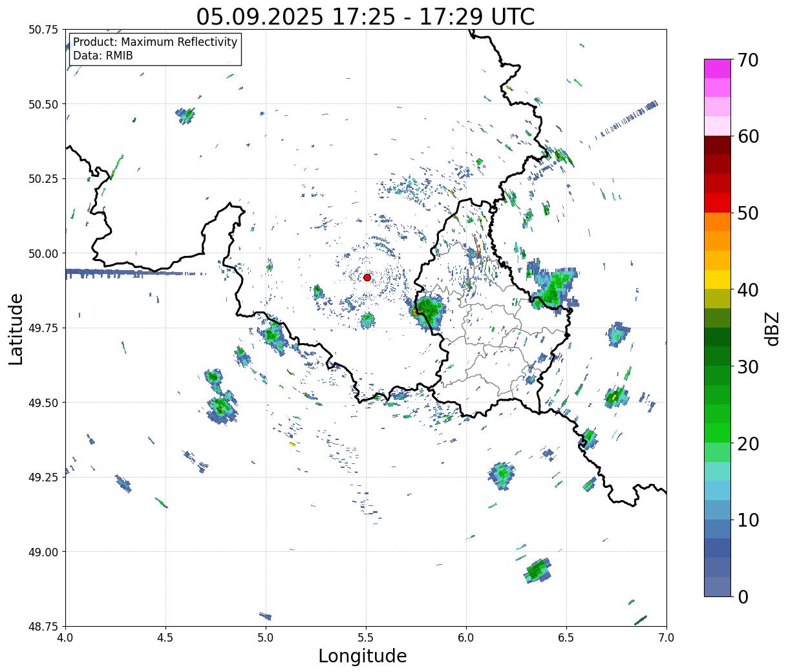This screenshot has width=788, height=672.
Task: Click the colorbar tick label '50'
Action: (747, 213)
